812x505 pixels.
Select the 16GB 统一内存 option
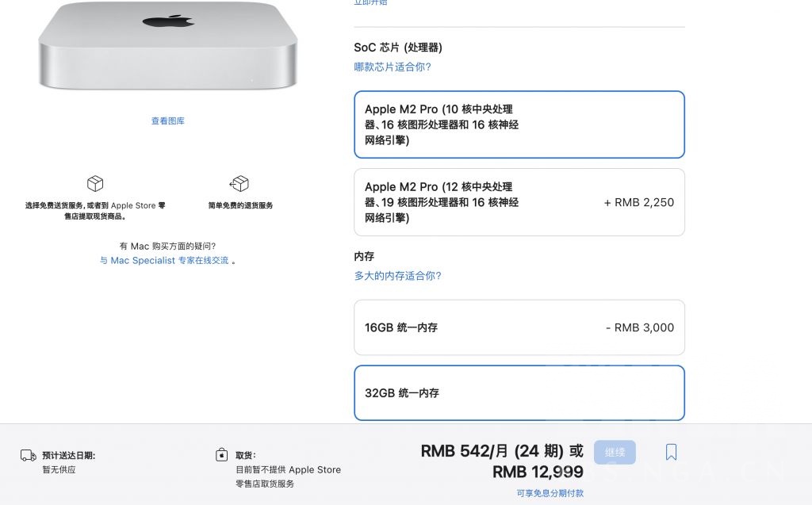pos(519,327)
